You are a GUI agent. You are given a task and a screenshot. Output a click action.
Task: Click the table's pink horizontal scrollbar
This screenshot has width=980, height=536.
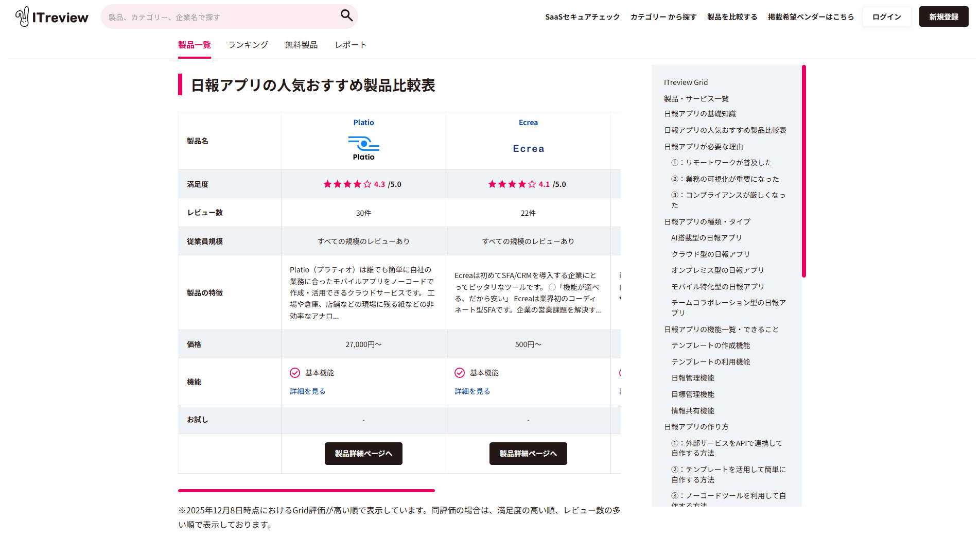pos(306,491)
